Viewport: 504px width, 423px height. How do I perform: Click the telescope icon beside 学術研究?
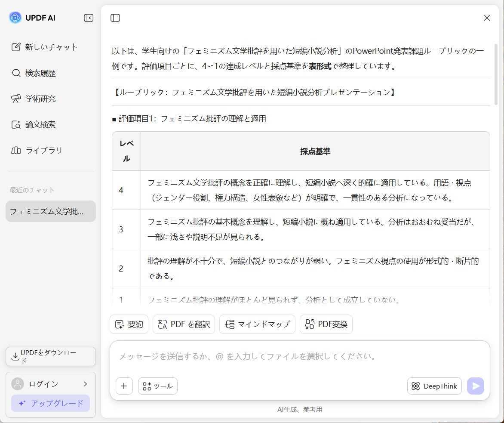(x=16, y=99)
